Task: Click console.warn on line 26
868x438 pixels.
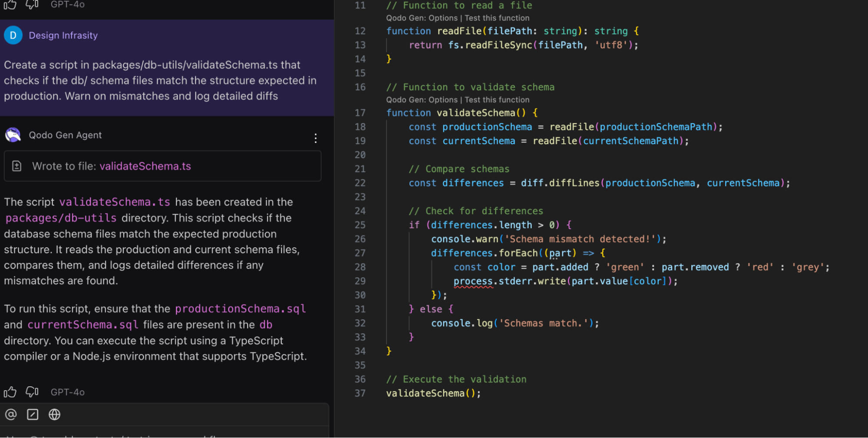Action: 465,239
